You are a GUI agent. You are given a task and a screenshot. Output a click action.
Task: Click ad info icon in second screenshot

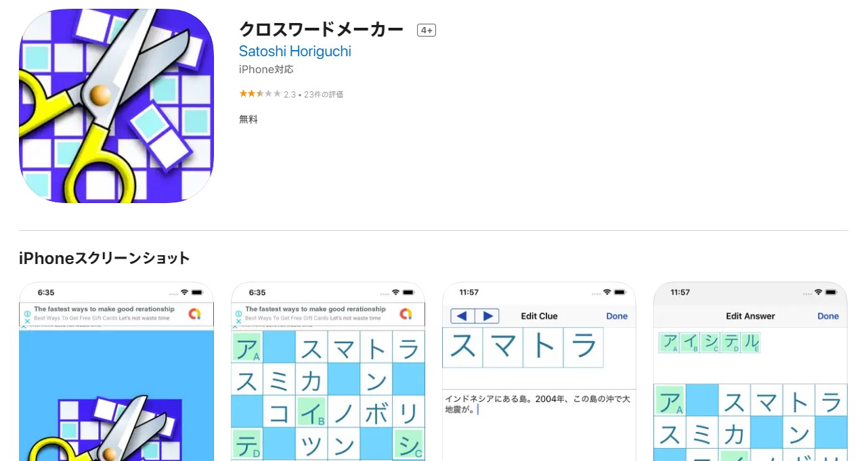pos(238,314)
